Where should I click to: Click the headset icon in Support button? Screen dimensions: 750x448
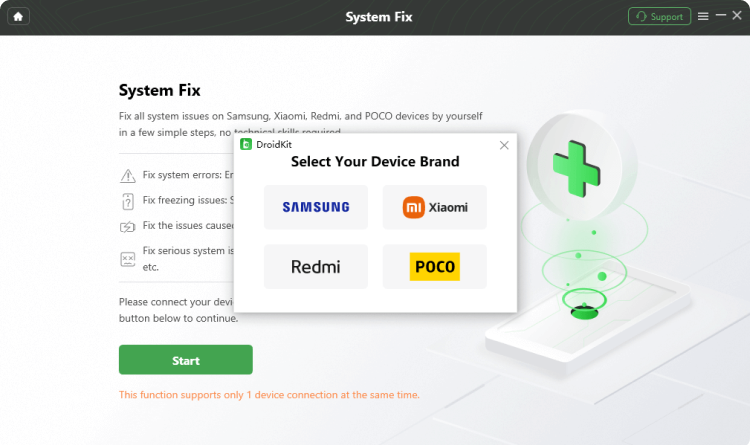(x=641, y=17)
